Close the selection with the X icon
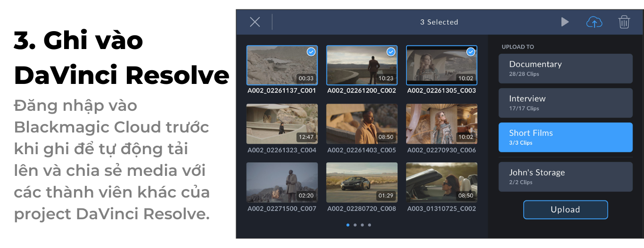 click(255, 22)
